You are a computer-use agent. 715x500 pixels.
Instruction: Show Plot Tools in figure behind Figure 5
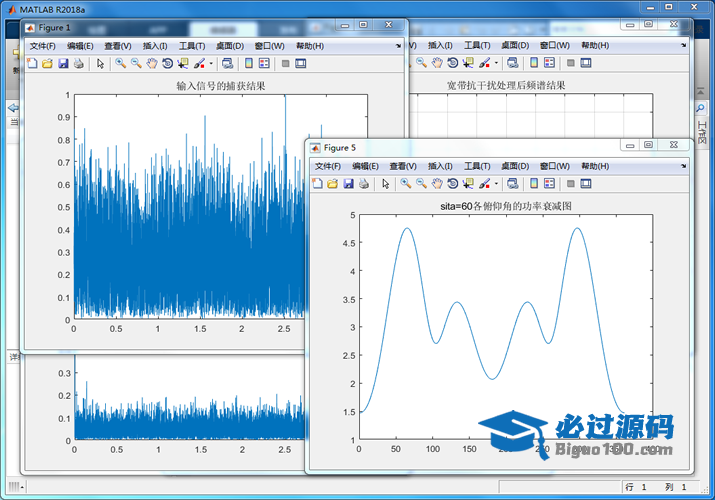(x=586, y=63)
